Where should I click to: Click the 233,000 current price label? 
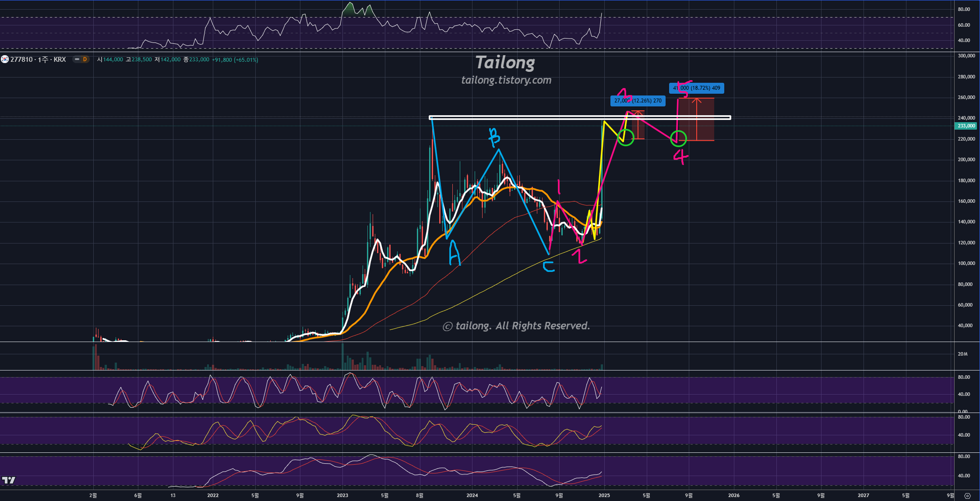966,126
